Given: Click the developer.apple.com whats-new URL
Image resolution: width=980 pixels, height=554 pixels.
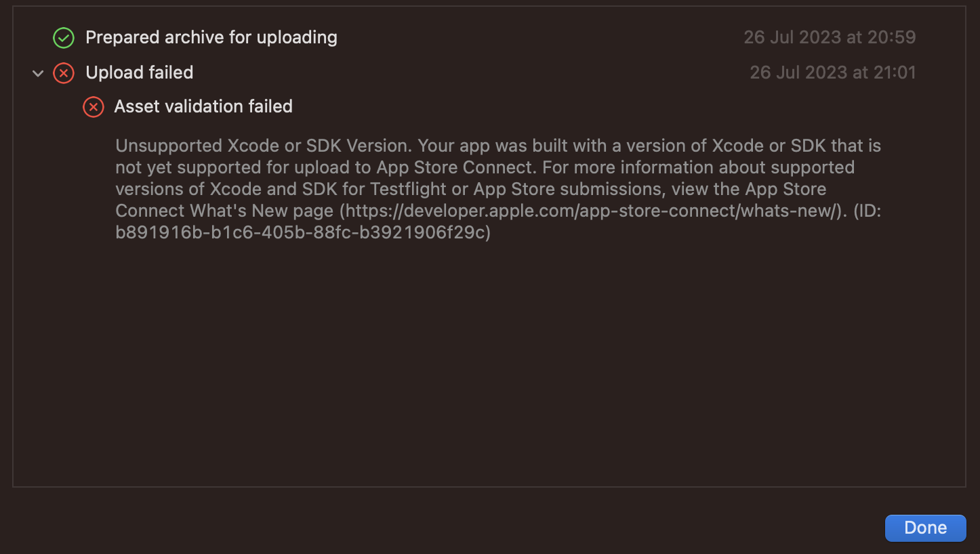Looking at the screenshot, I should pyautogui.click(x=590, y=211).
